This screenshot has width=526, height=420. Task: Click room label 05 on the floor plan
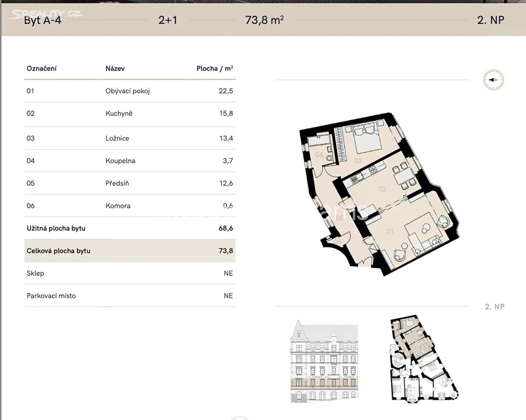(339, 218)
